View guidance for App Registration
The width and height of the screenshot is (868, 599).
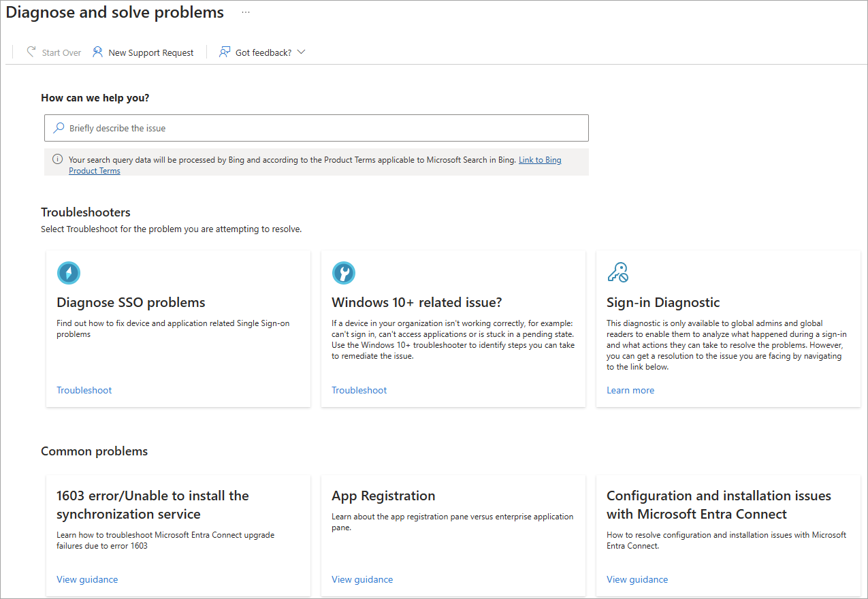pos(362,579)
